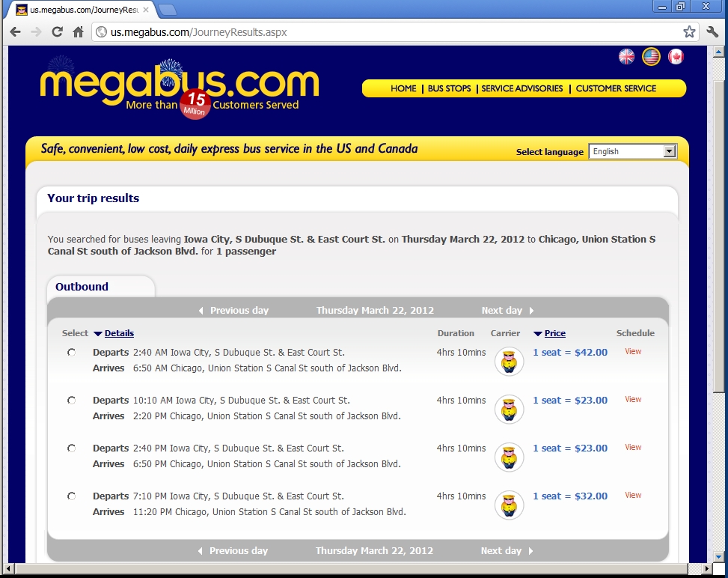Viewport: 728px width, 578px height.
Task: Select the Canada flag site
Action: 676,57
